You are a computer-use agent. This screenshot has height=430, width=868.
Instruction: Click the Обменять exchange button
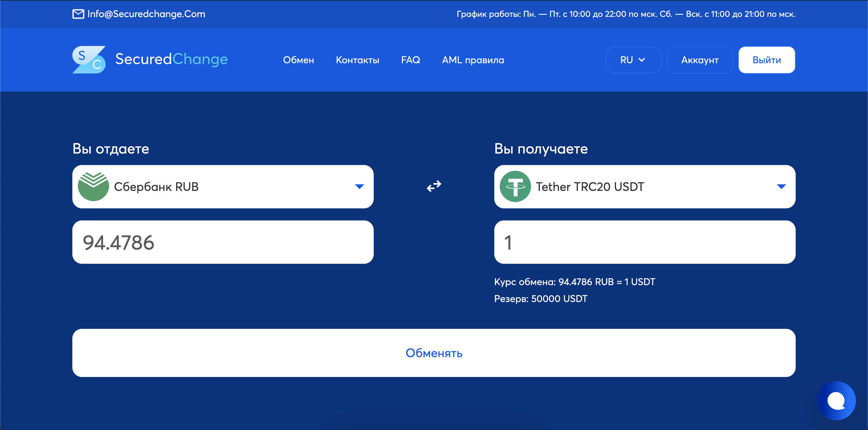pyautogui.click(x=434, y=353)
